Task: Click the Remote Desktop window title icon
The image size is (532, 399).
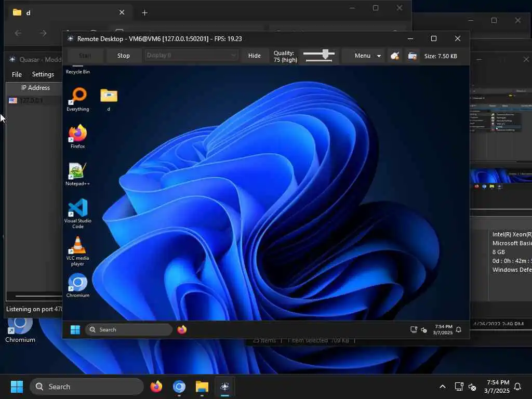Action: pos(70,38)
